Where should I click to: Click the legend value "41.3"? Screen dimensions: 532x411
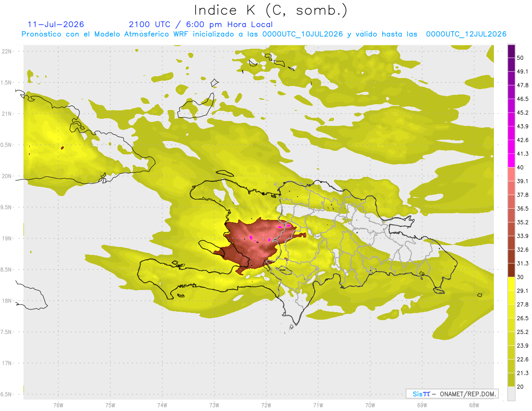pyautogui.click(x=523, y=154)
